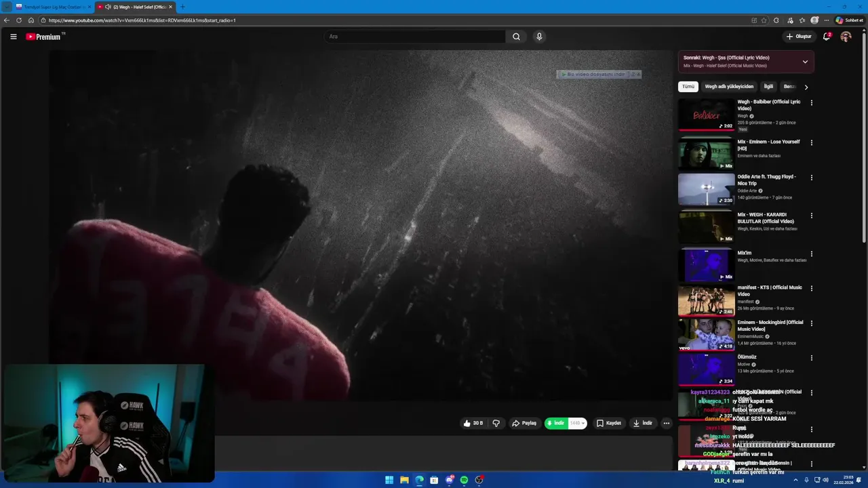Screen dimensions: 868x488
Task: Open options for Wegh - Balbiber video
Action: [x=811, y=103]
